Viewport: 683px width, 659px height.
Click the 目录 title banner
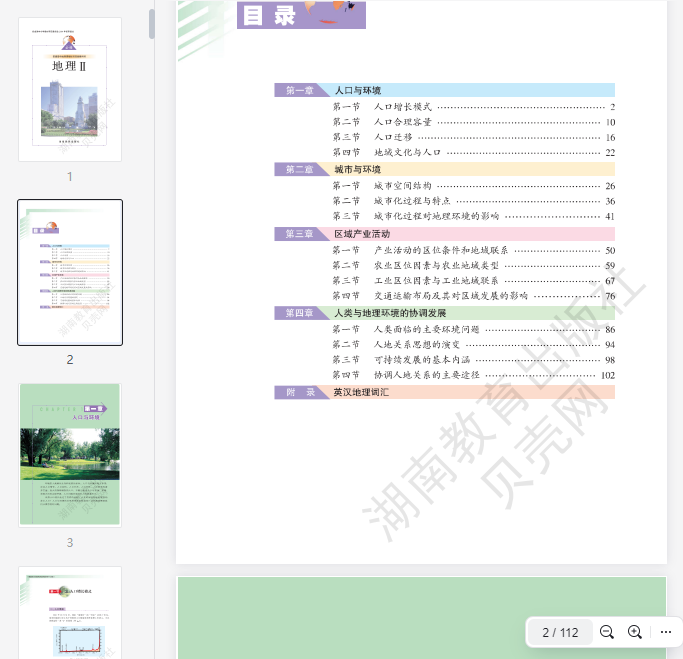pyautogui.click(x=301, y=15)
